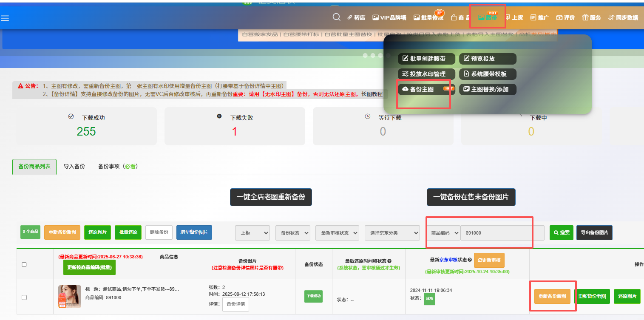Click the 更新审核 refresh button
The height and width of the screenshot is (320, 644).
pos(489,260)
